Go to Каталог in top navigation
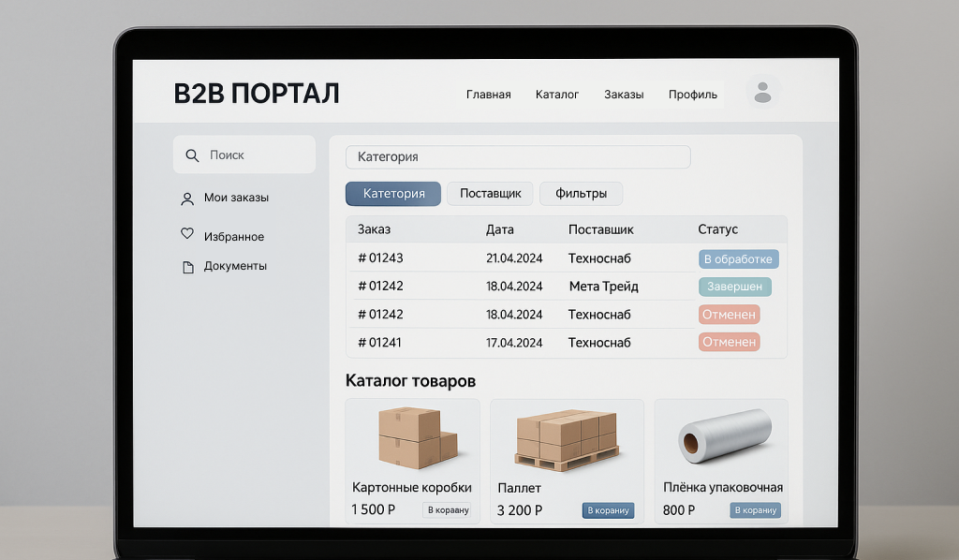This screenshot has width=959, height=560. coord(557,95)
